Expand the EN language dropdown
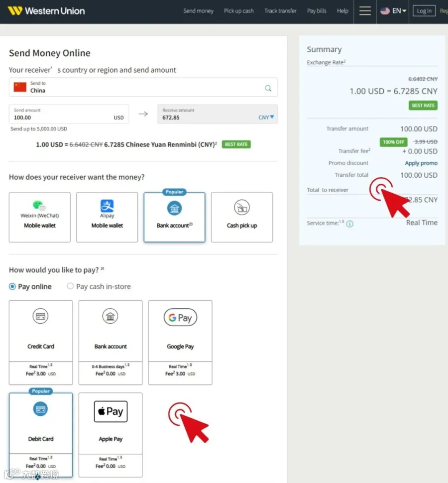 point(399,11)
